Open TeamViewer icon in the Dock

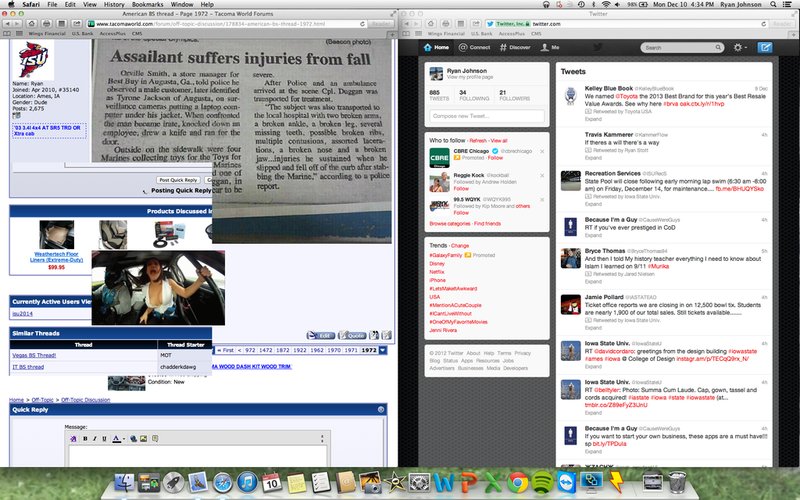pos(566,482)
